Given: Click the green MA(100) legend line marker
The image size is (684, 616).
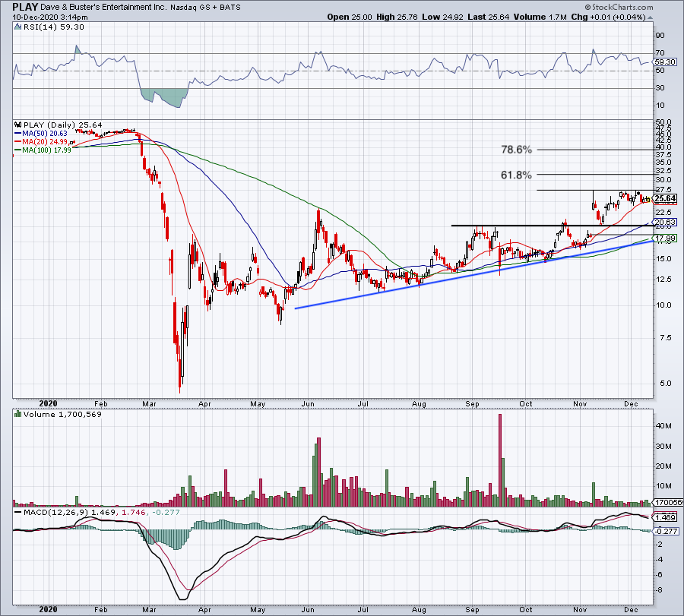Looking at the screenshot, I should (18, 150).
